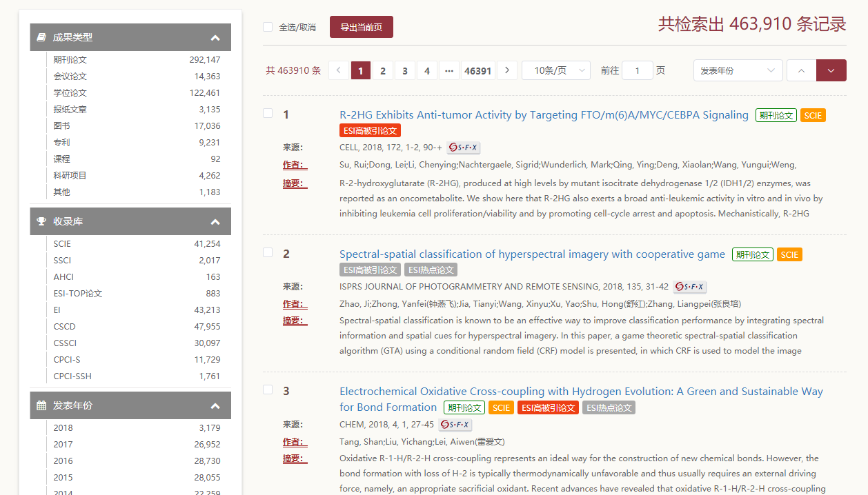Click the 前往 page number input field
868x495 pixels.
pyautogui.click(x=637, y=70)
